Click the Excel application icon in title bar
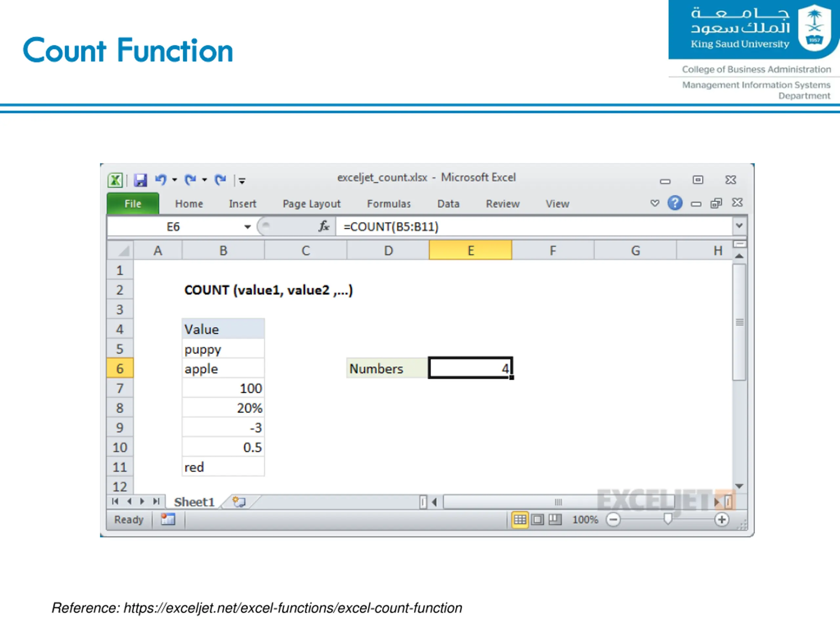 coord(115,180)
